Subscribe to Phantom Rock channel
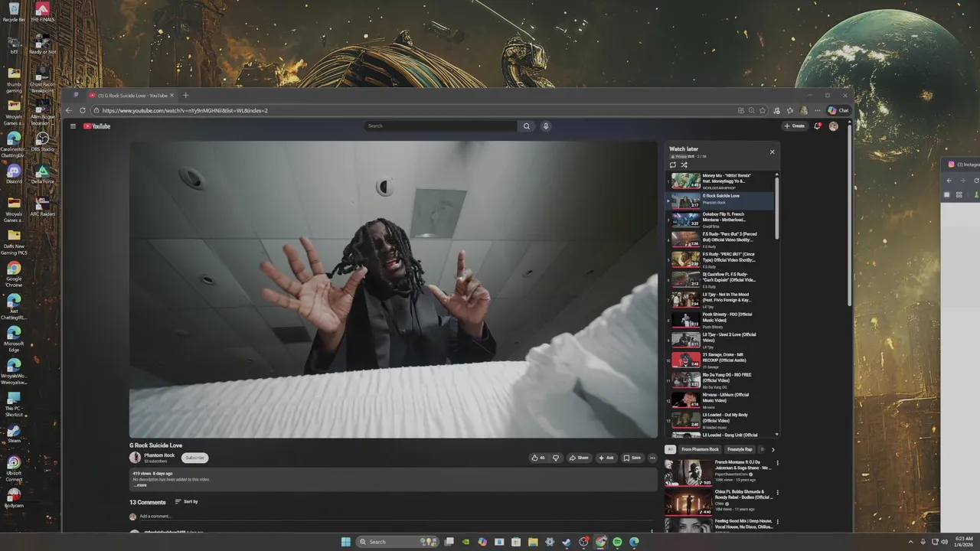 [194, 458]
